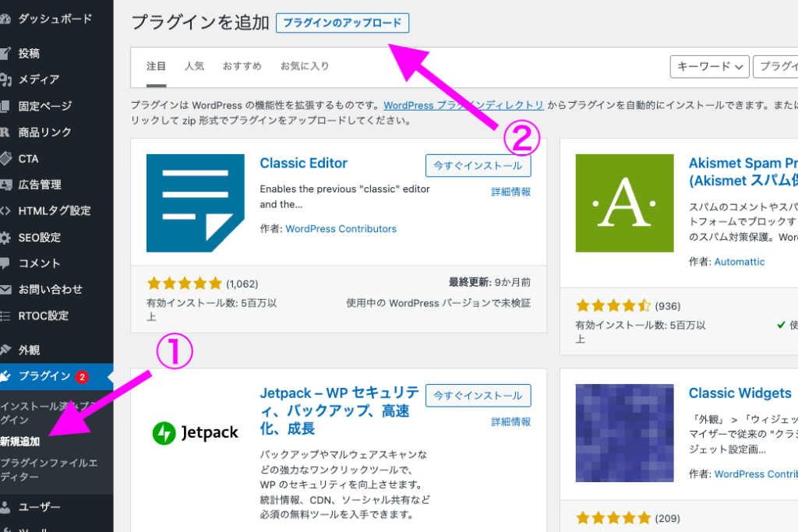
Task: Open the HTMLタグ設定 menu
Action: pos(56,210)
